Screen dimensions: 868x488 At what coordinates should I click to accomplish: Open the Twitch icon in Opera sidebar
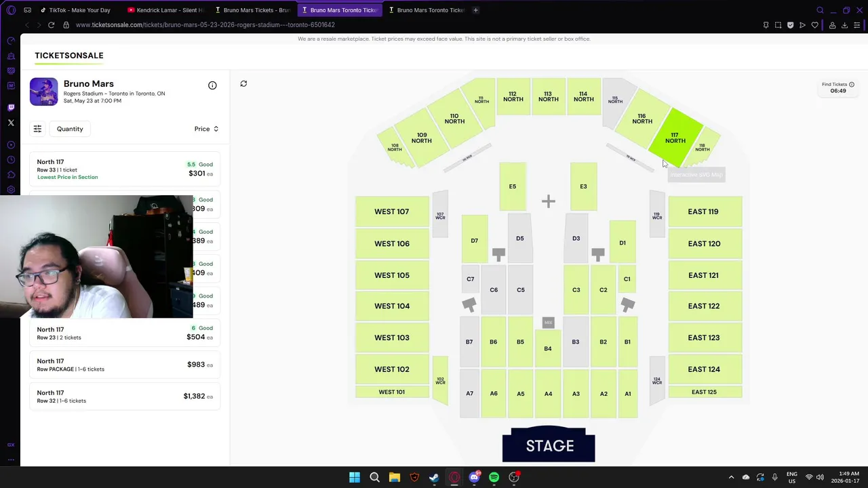pos(11,107)
